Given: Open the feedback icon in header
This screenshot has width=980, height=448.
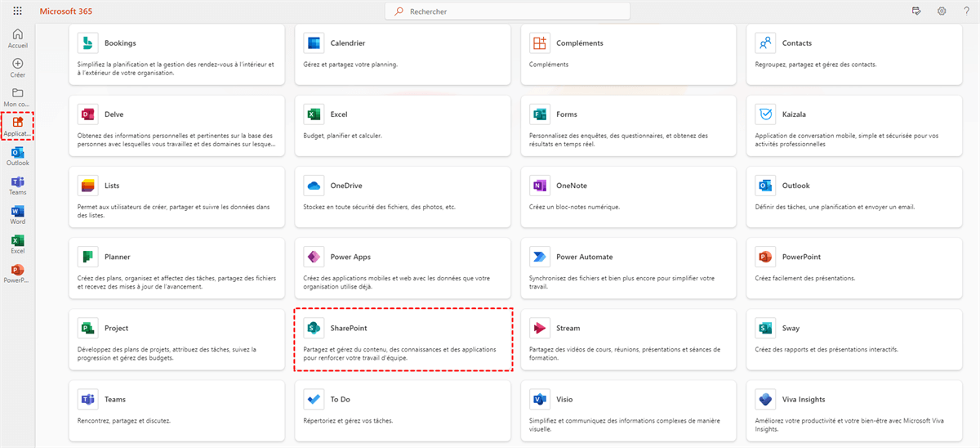Looking at the screenshot, I should click(x=916, y=11).
